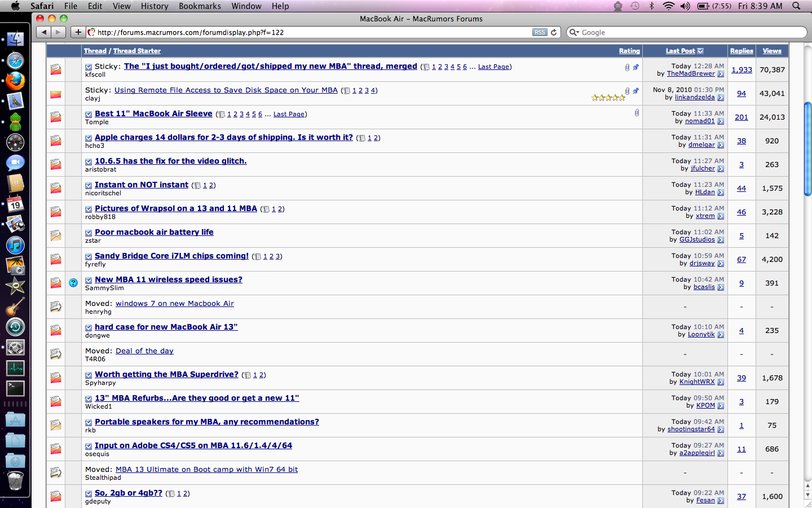Open Time Machine dock icon
This screenshot has width=812, height=508.
pyautogui.click(x=15, y=327)
